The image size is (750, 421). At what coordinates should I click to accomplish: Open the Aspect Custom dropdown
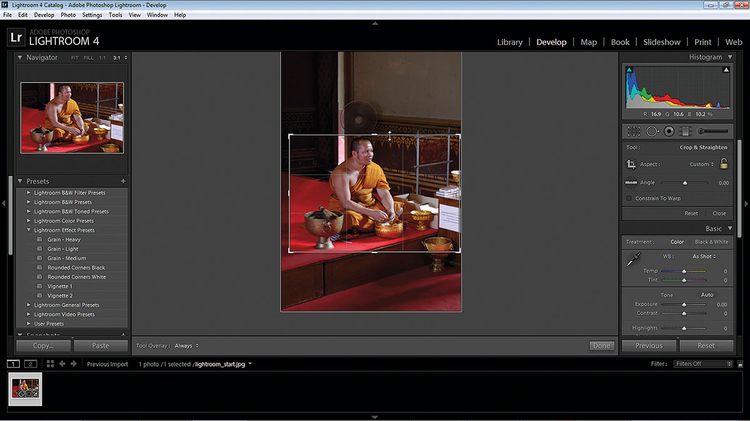701,164
